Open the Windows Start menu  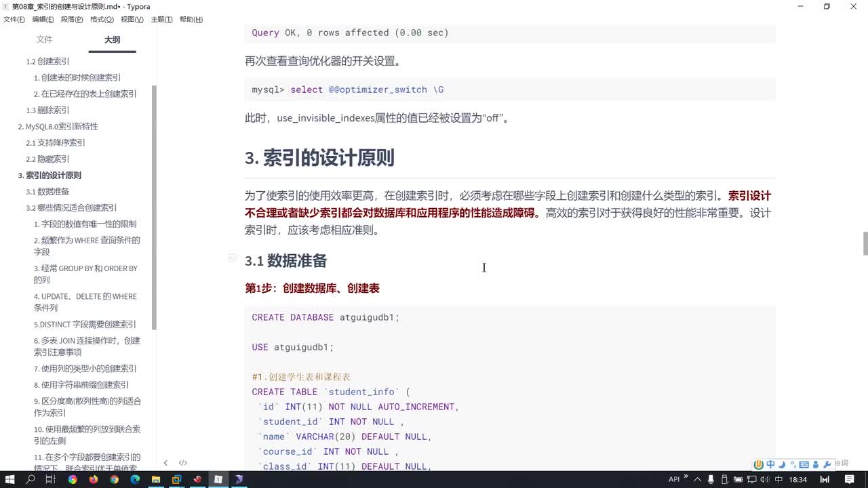9,479
